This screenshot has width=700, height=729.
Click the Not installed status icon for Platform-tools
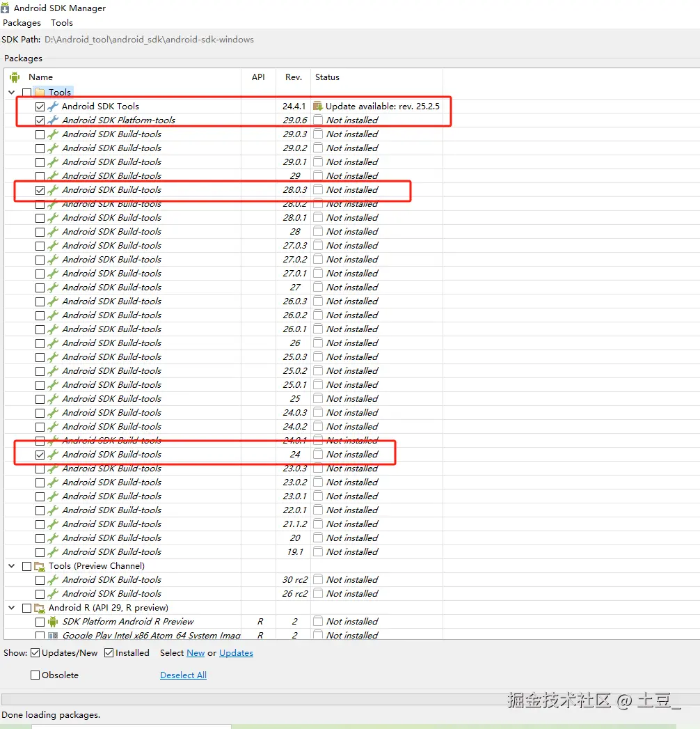click(318, 120)
